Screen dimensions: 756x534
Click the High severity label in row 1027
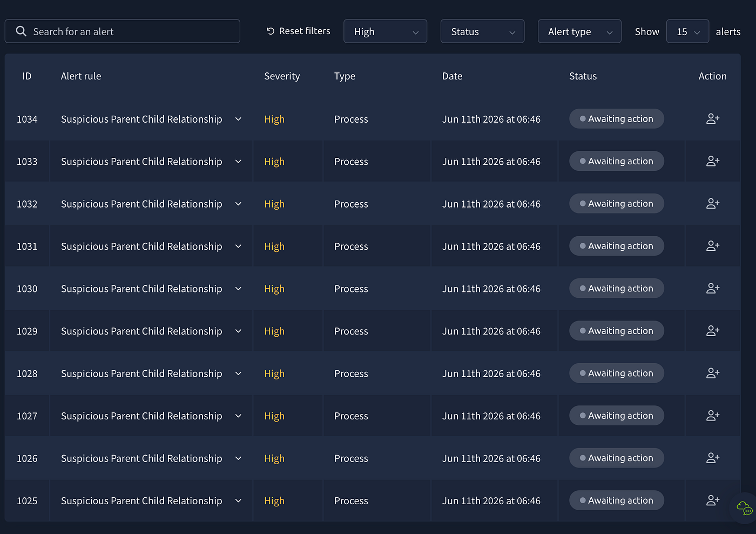click(274, 416)
